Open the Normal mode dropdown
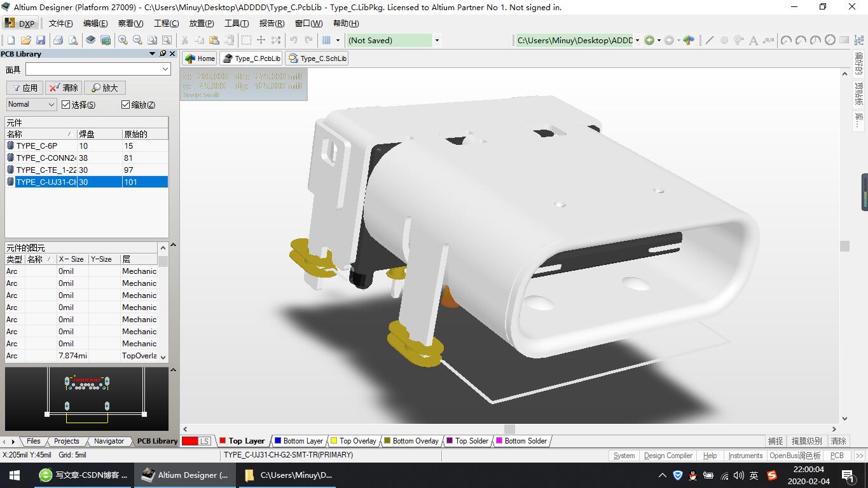The height and width of the screenshot is (488, 868). (32, 104)
